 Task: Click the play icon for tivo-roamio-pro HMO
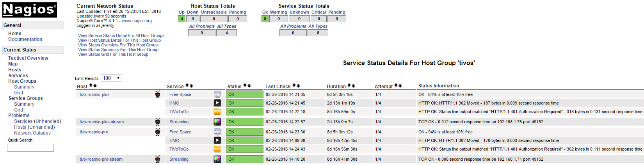click(x=217, y=140)
